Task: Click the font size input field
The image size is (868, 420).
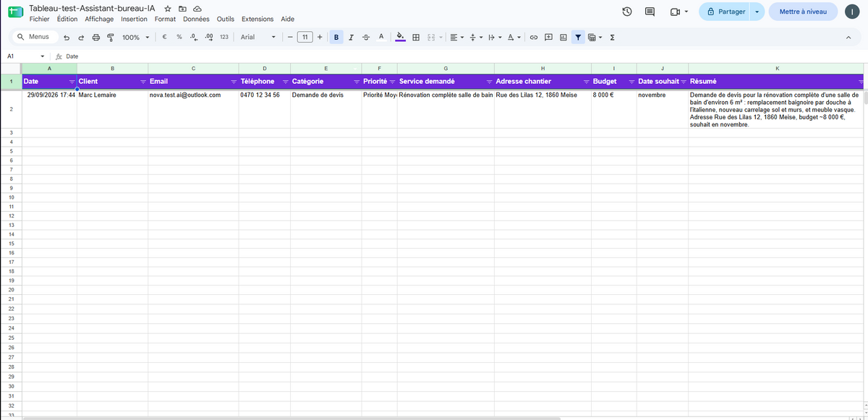Action: (x=305, y=37)
